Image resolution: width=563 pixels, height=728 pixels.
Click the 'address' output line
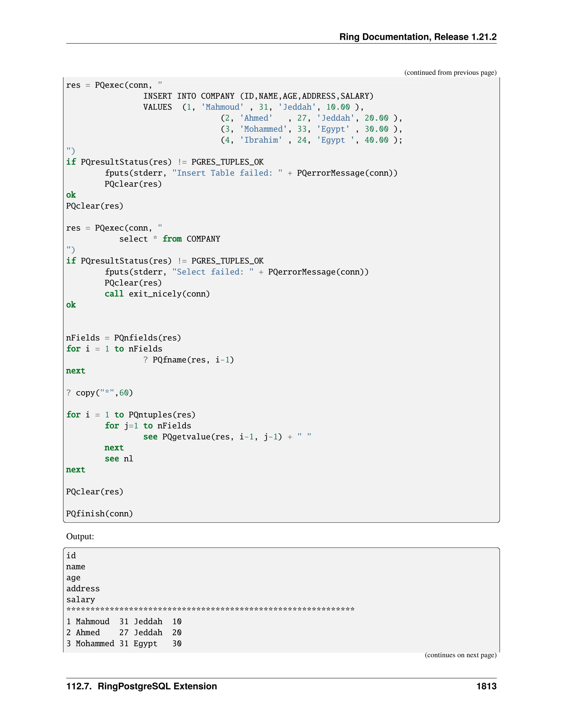click(83, 589)
